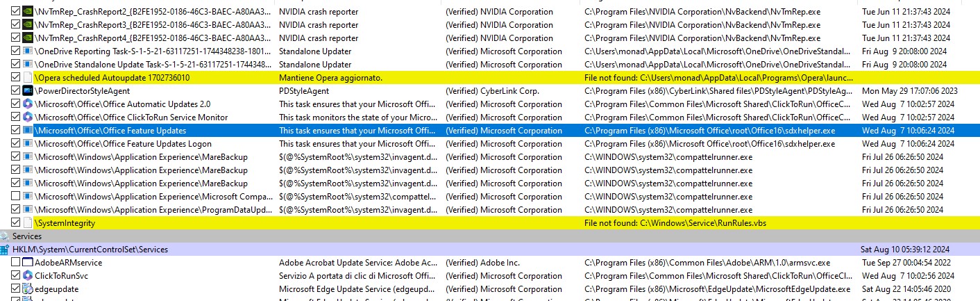Click the icon of OneDrive Reporting Task
This screenshot has height=301, width=980.
coord(28,51)
